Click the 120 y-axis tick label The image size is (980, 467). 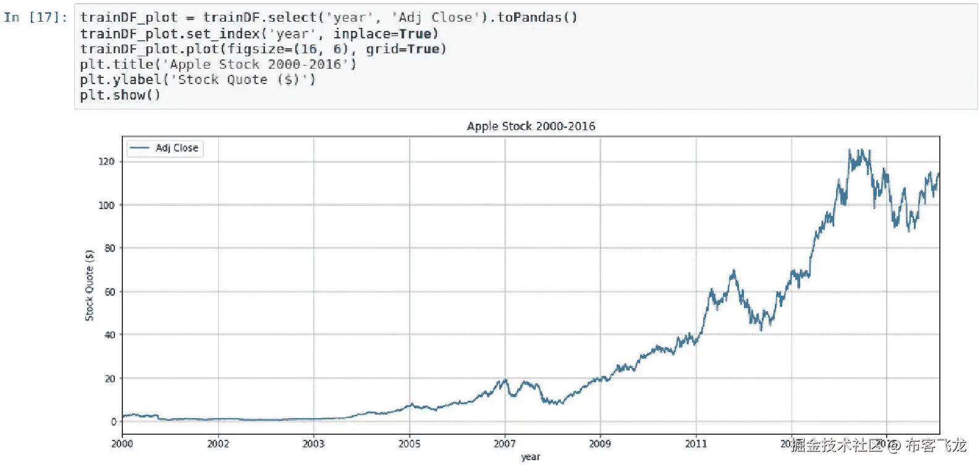click(x=106, y=161)
